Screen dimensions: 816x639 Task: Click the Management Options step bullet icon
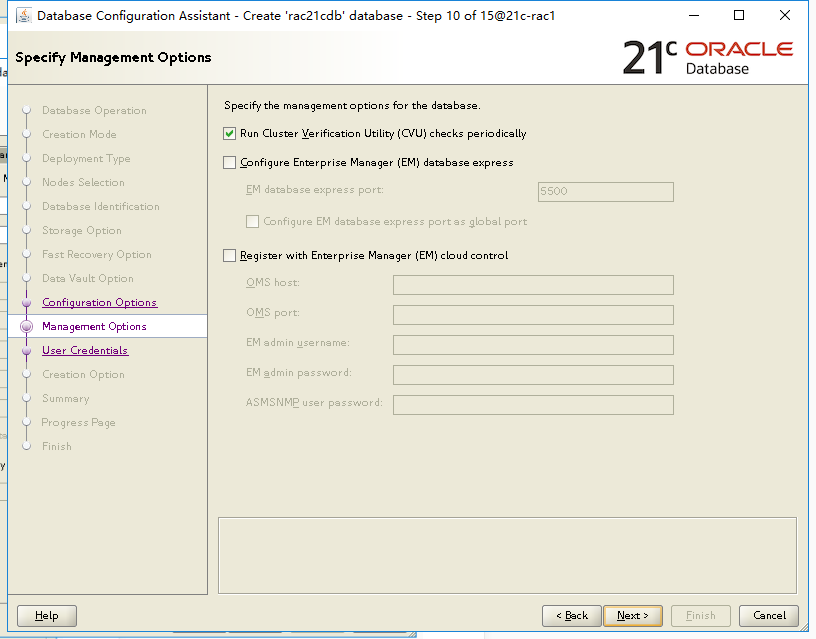[27, 326]
